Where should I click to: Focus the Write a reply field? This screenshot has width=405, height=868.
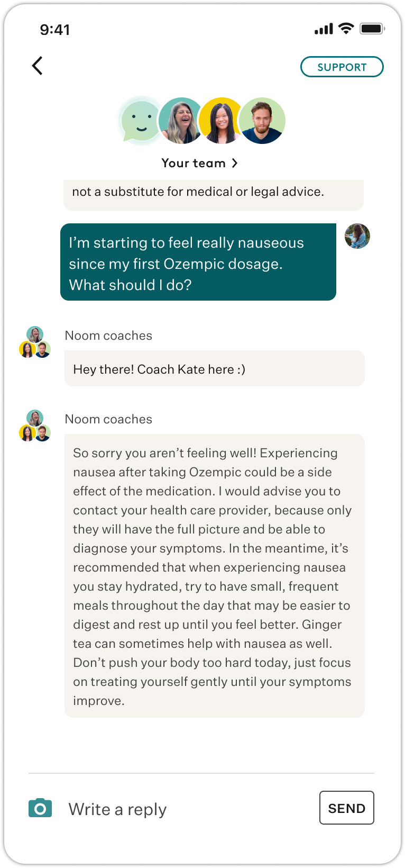pos(185,809)
